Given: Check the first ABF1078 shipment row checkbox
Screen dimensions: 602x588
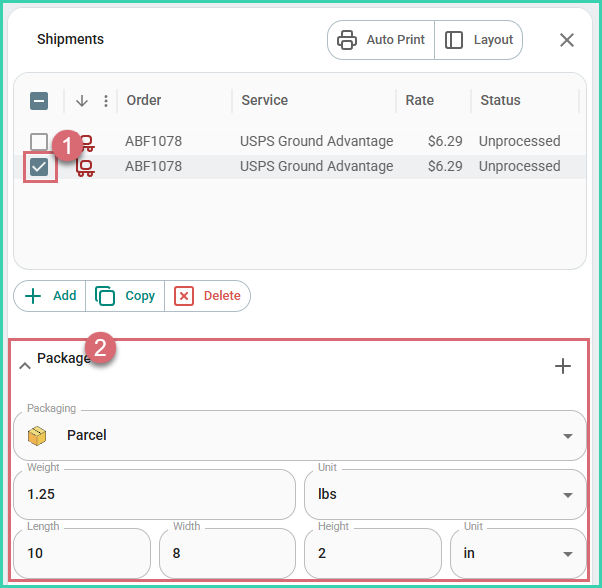Looking at the screenshot, I should [39, 142].
